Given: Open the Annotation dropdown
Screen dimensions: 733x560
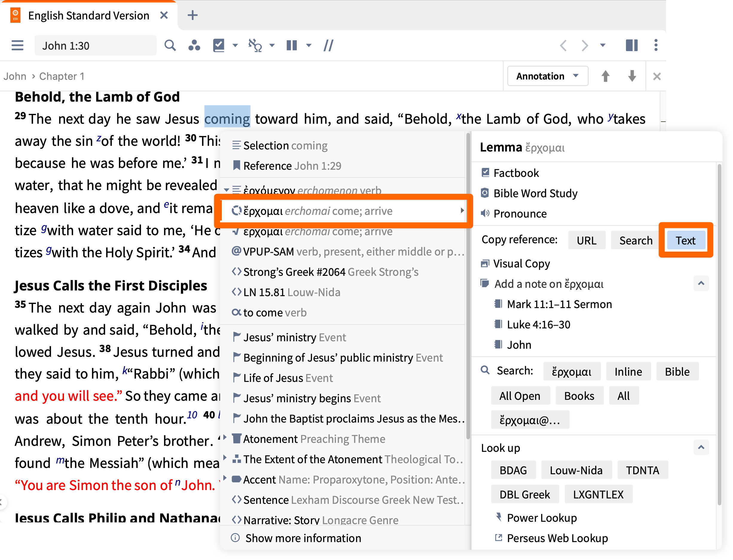Looking at the screenshot, I should click(x=548, y=76).
